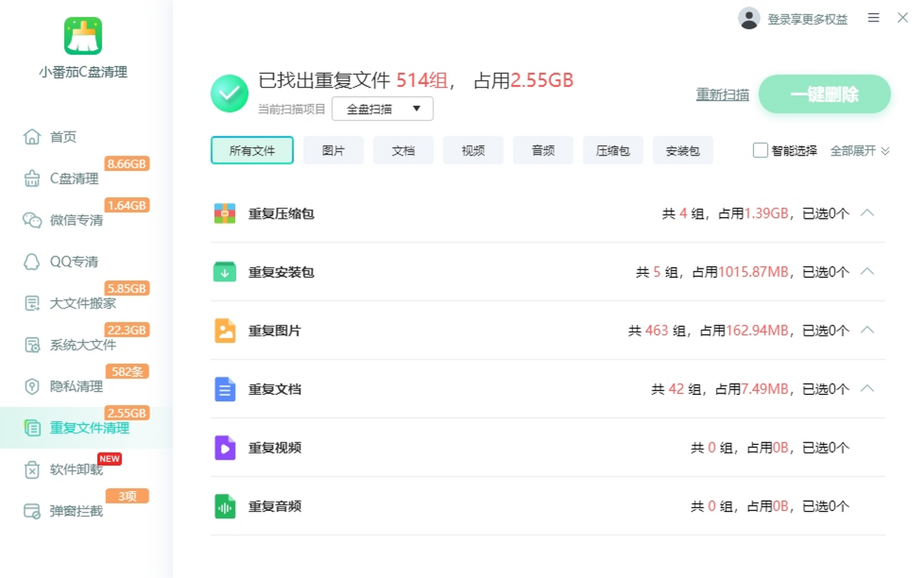
Task: Click 登录享更多权益 to log in
Action: (x=806, y=18)
